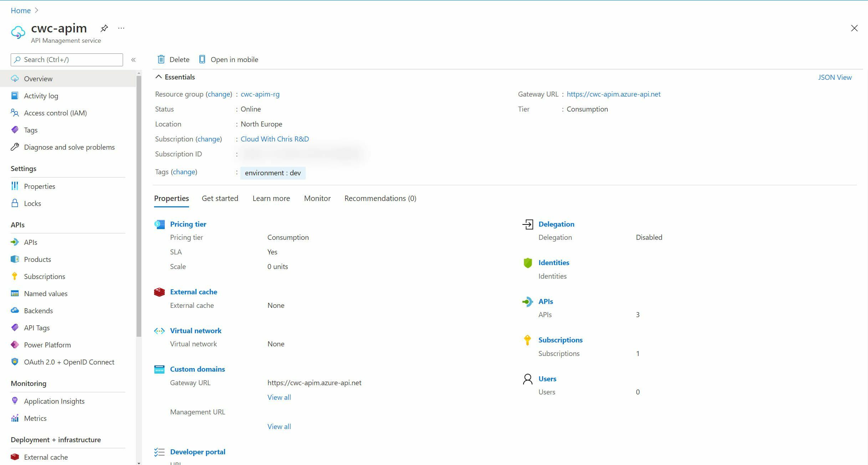Click the Search (Ctrl+/) field

pyautogui.click(x=67, y=60)
